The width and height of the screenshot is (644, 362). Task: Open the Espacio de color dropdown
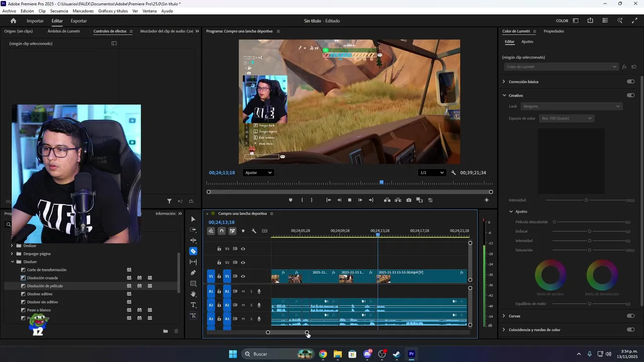(567, 119)
